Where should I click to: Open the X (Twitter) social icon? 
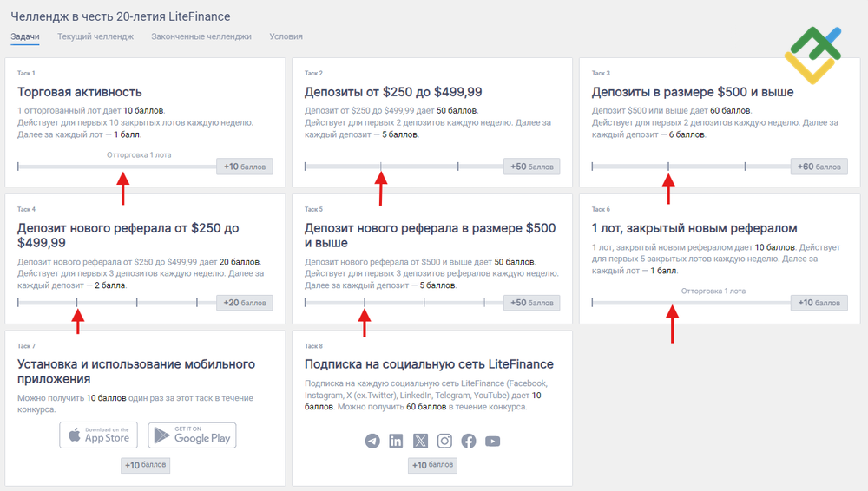coord(421,442)
